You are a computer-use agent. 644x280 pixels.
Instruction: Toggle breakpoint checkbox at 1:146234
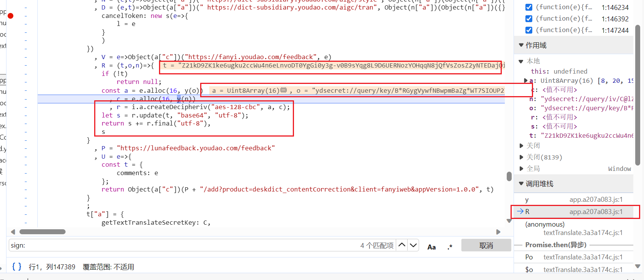tap(529, 7)
